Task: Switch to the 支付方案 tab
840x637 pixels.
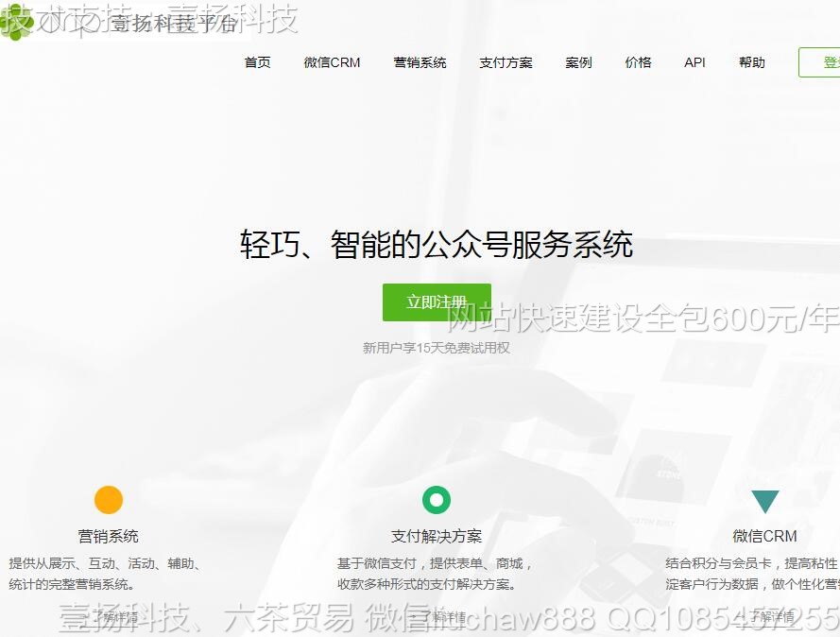Action: pyautogui.click(x=506, y=62)
